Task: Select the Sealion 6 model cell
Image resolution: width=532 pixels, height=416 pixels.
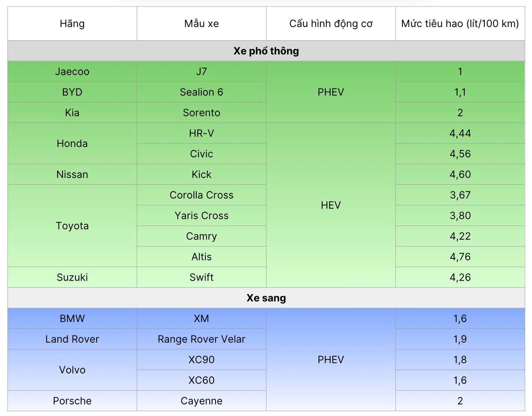Action: tap(201, 92)
